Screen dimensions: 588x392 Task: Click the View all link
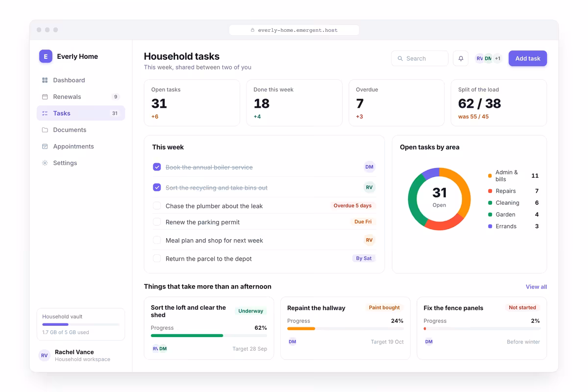536,287
